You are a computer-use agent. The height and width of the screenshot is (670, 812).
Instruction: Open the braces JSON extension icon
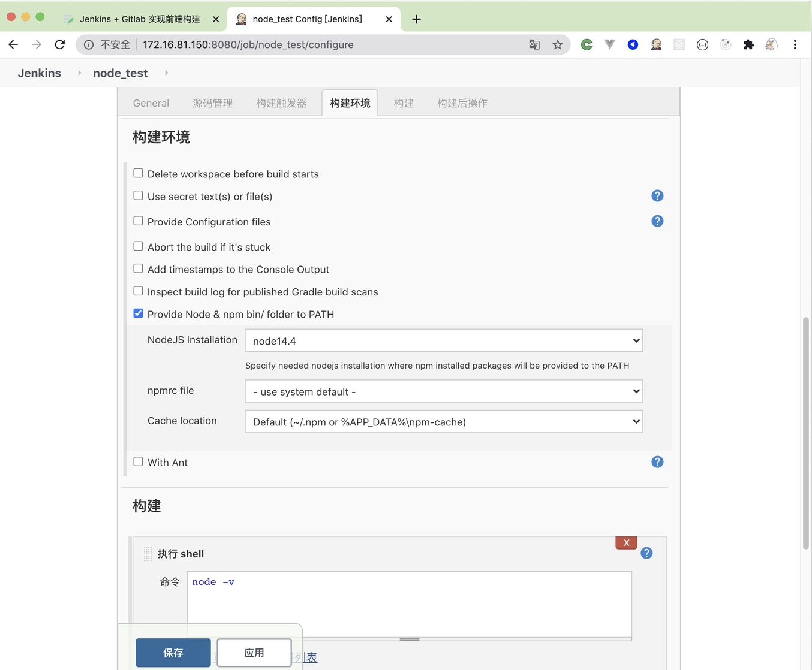(702, 44)
